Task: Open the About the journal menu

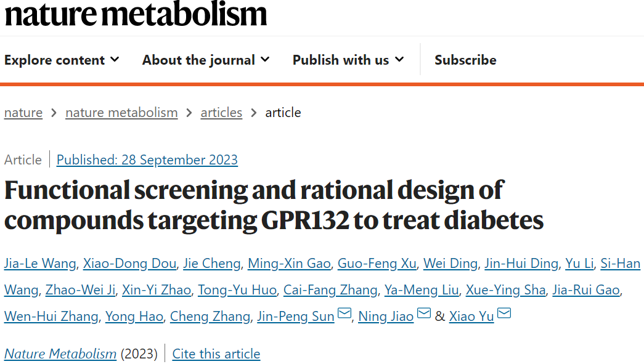Action: (x=206, y=60)
